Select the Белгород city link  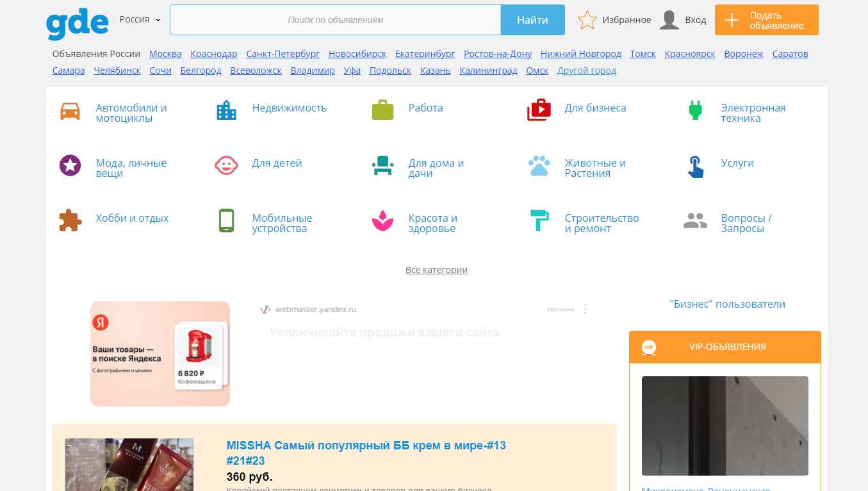tap(201, 71)
